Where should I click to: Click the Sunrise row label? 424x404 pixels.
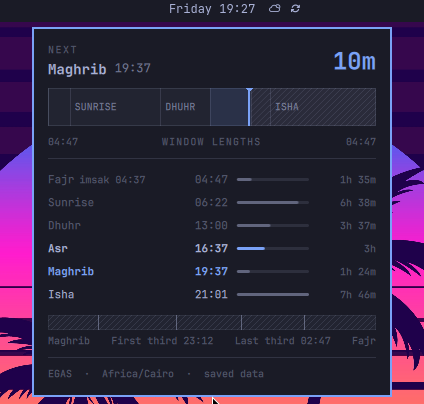coord(71,202)
